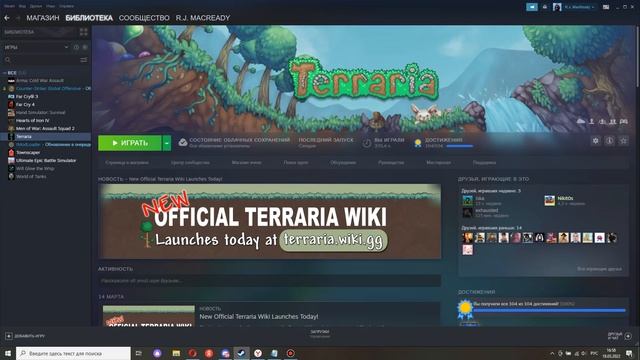
Task: Open advanced library filter settings icon
Action: pyautogui.click(x=84, y=60)
